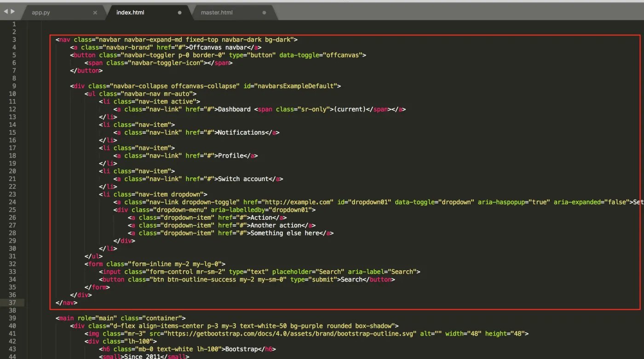
Task: Click the "lh-100" class on line 42
Action: (x=141, y=342)
